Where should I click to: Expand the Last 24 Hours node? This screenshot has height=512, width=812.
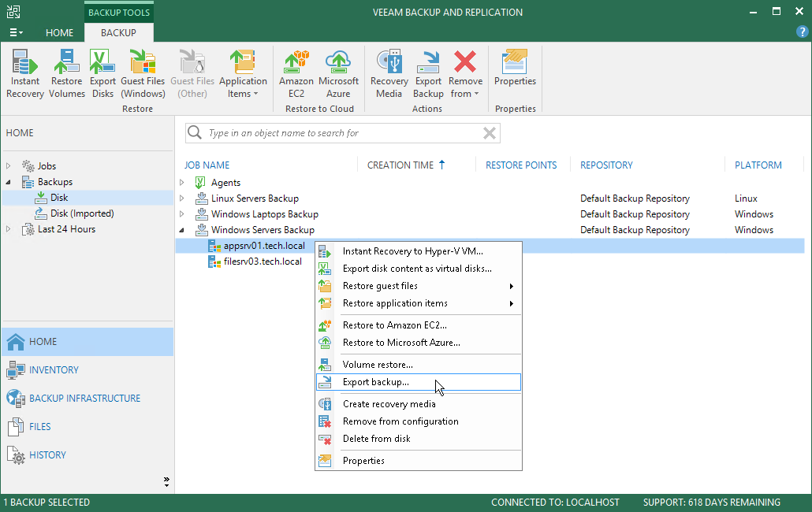[9, 229]
